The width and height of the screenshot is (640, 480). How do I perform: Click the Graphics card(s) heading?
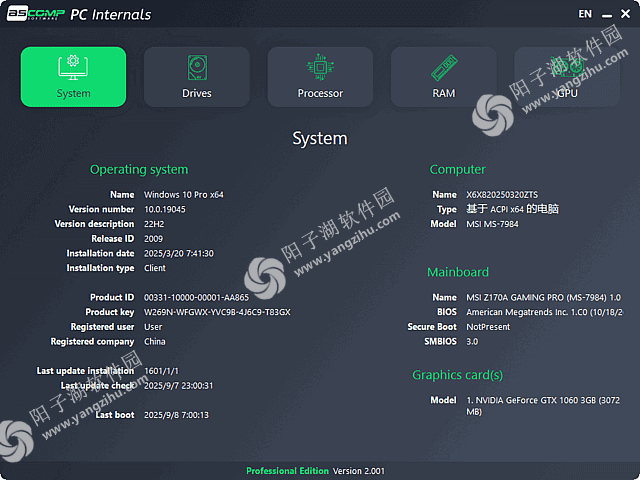point(458,375)
